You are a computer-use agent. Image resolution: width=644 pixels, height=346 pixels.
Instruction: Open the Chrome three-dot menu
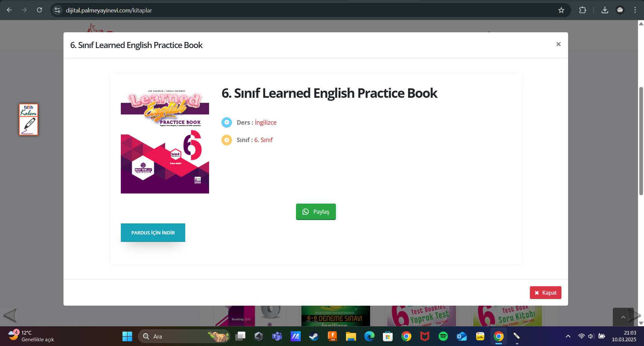[x=635, y=10]
